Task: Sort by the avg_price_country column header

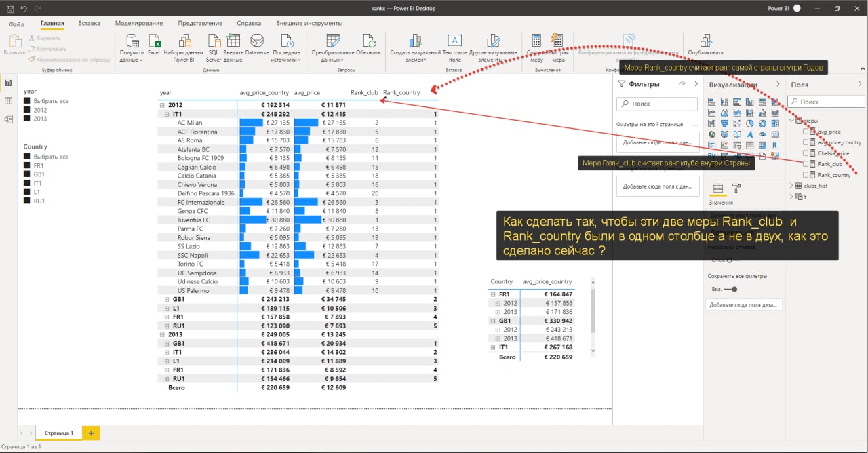Action: coord(264,92)
